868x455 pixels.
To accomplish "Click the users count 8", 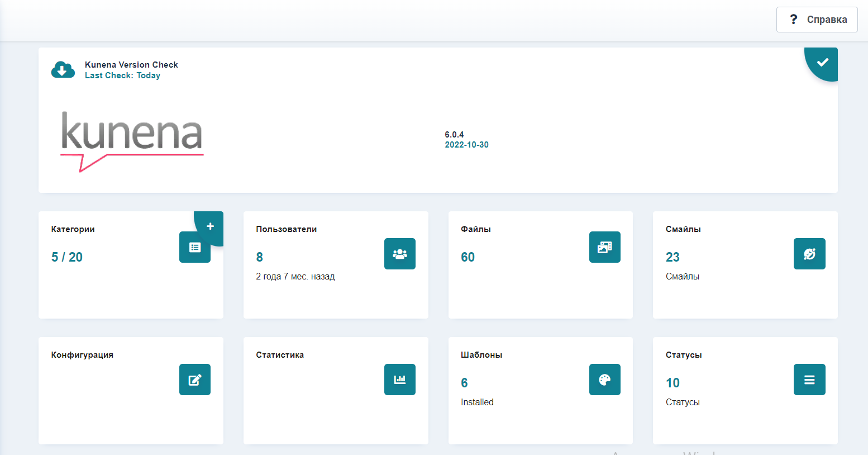I will (259, 257).
